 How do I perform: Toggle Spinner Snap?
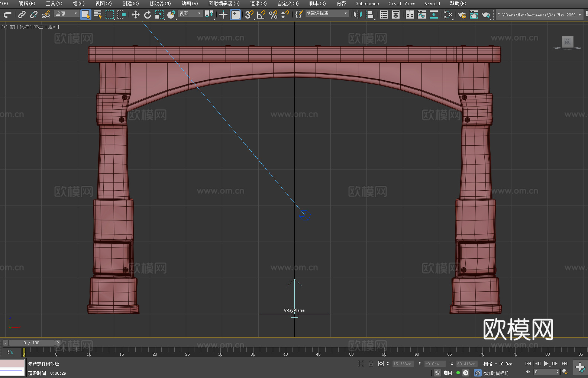[x=285, y=14]
